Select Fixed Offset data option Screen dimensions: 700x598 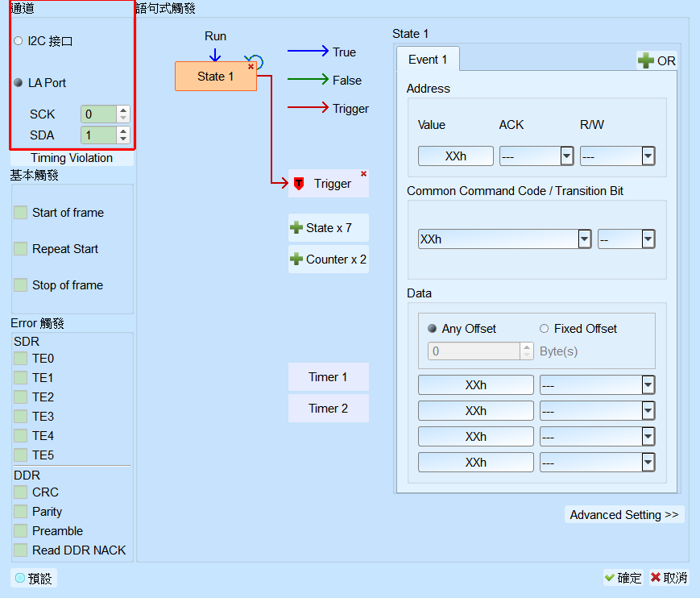pyautogui.click(x=545, y=329)
